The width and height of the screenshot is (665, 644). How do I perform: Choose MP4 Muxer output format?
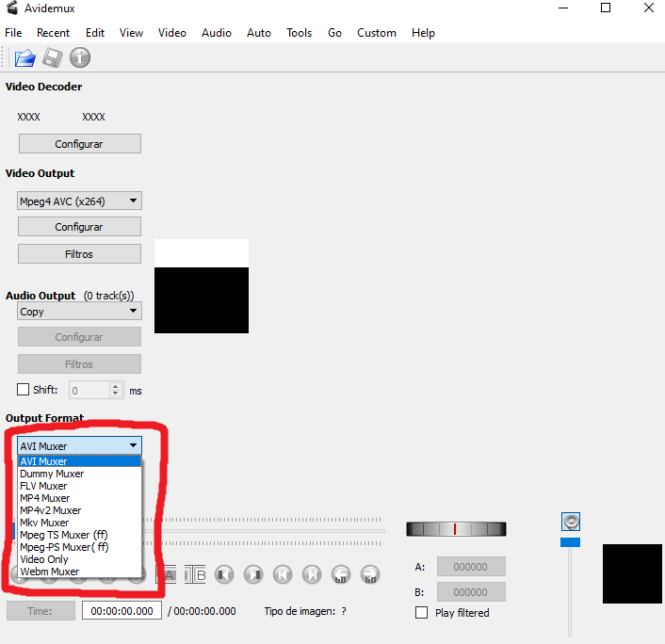[x=79, y=498]
